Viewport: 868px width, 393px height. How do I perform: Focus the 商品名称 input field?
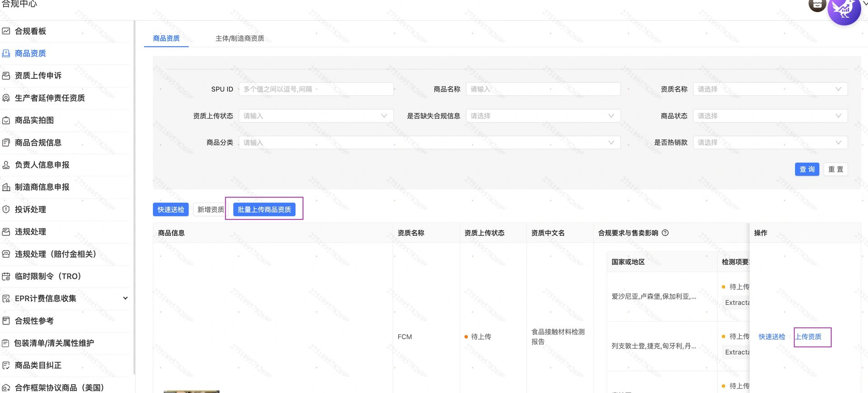pos(543,89)
